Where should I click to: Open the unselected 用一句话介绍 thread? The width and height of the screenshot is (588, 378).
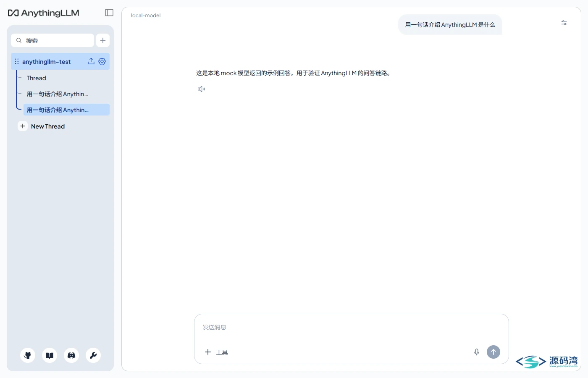[x=58, y=94]
